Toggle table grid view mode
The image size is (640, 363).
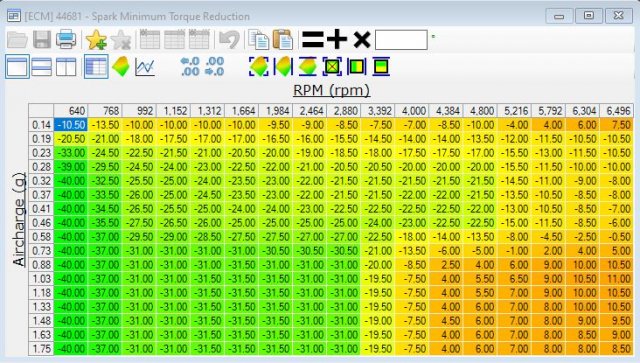click(96, 67)
